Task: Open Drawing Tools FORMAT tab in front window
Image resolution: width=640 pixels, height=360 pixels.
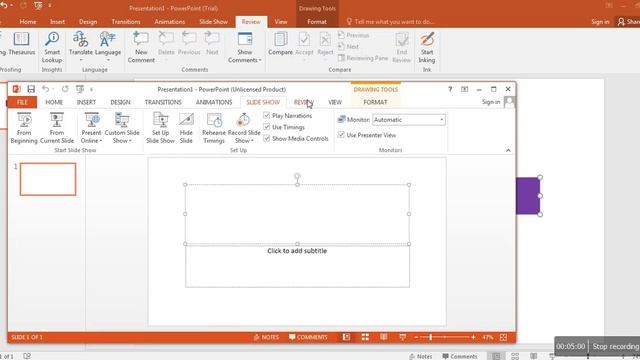Action: point(375,102)
